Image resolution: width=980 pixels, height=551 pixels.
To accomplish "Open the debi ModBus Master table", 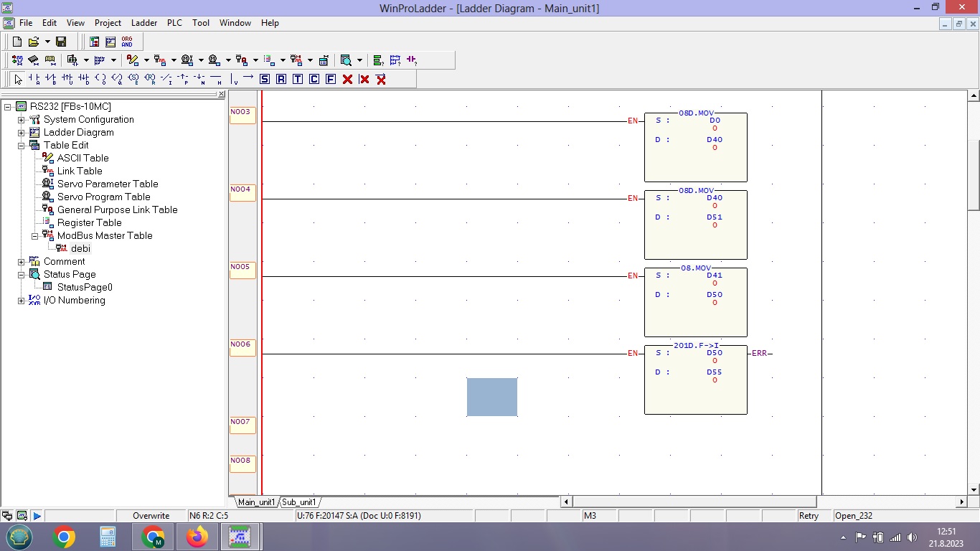I will point(80,249).
